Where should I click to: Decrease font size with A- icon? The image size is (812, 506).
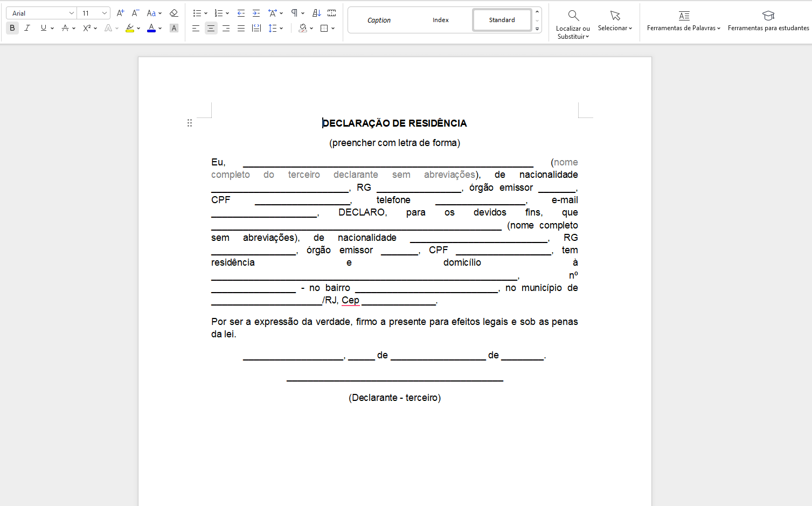coord(135,13)
